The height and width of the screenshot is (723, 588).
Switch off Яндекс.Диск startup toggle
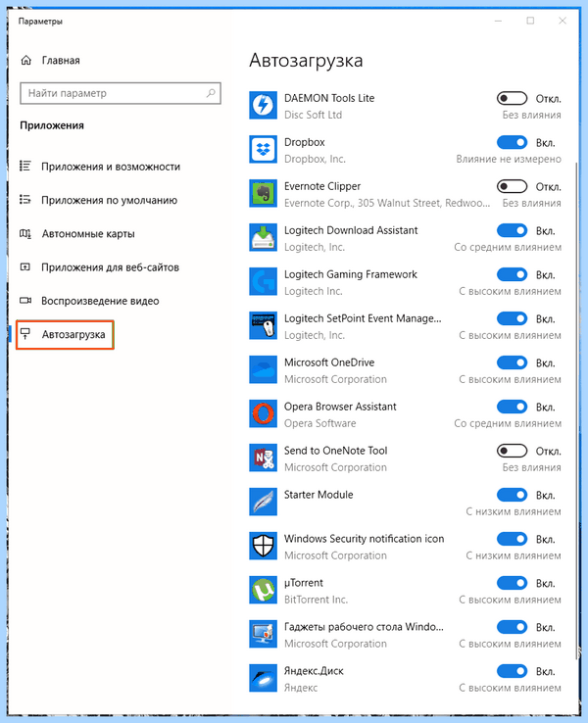pyautogui.click(x=512, y=671)
